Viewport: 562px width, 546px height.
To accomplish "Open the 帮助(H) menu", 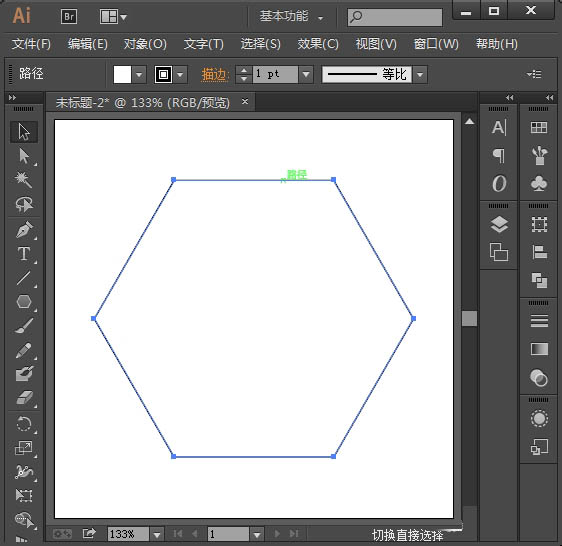I will (497, 44).
